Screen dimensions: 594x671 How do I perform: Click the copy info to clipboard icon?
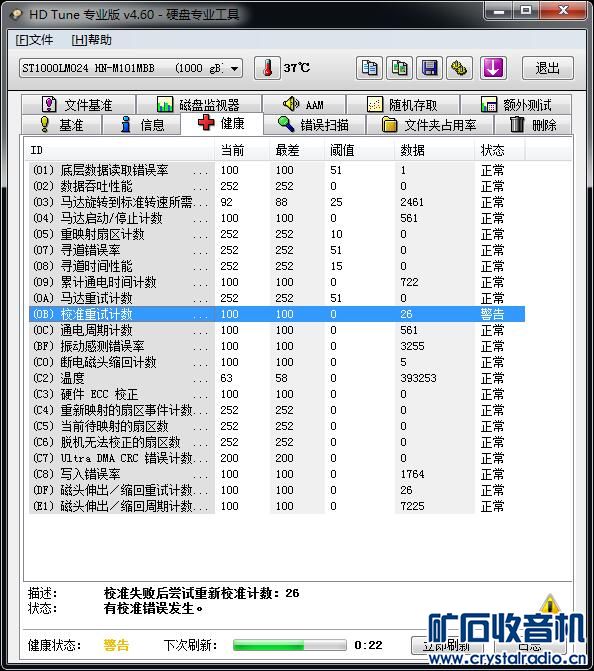(x=369, y=68)
